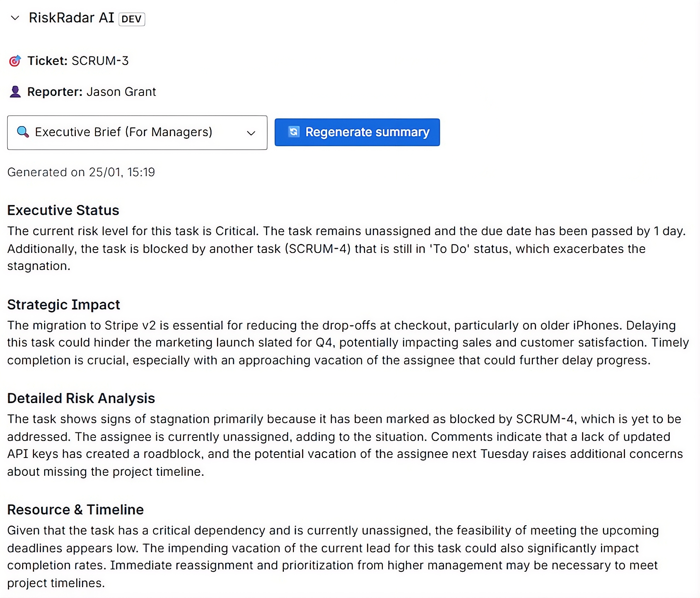Screen dimensions: 700x598
Task: Select the SCRUM-3 ticket key text
Action: [100, 61]
